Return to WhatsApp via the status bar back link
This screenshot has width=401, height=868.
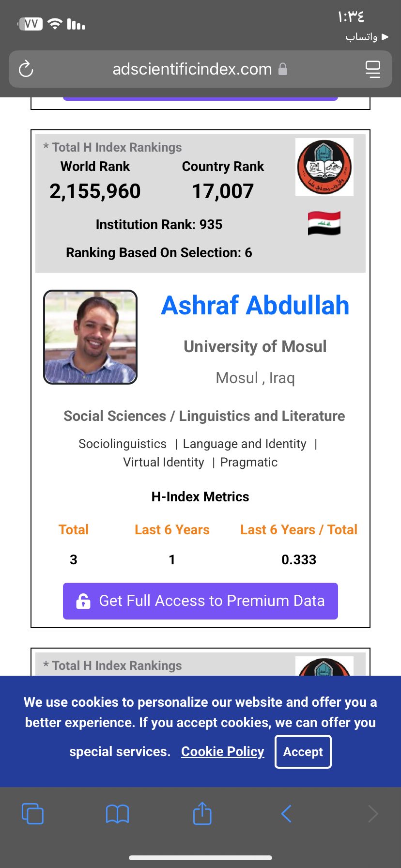(367, 37)
